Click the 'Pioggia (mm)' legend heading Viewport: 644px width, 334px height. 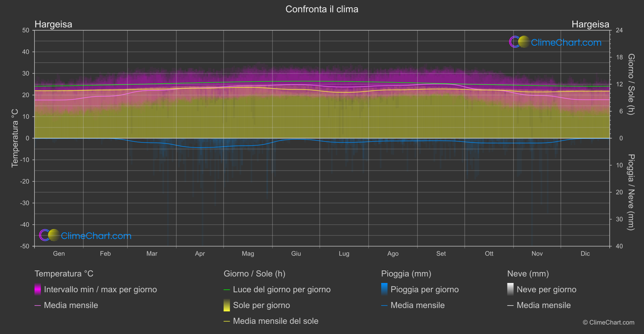pos(406,274)
